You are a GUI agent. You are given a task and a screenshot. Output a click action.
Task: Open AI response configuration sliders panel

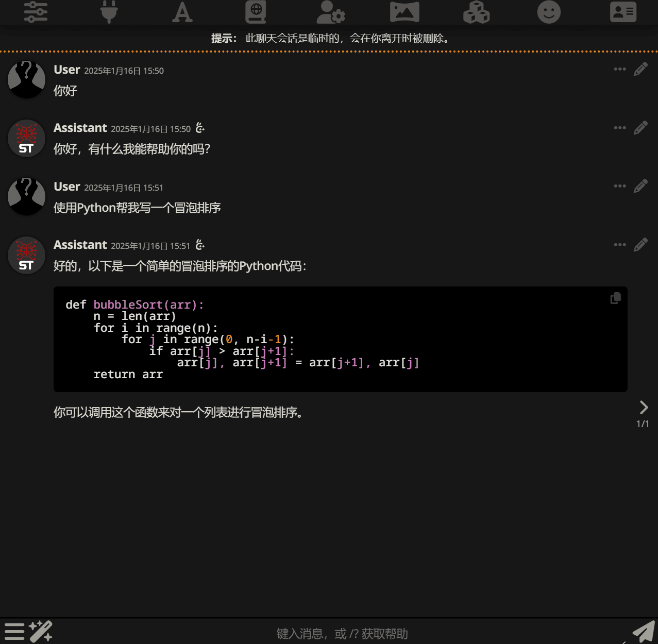tap(36, 12)
